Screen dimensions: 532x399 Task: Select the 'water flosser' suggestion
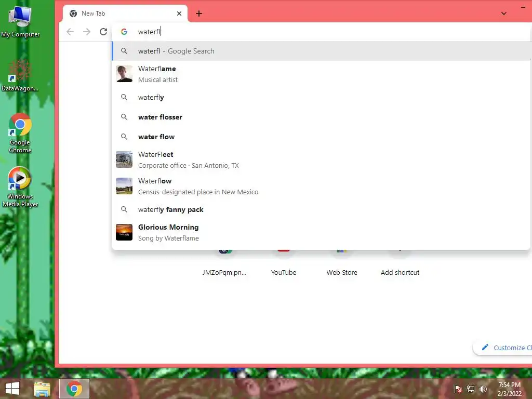tap(321, 117)
